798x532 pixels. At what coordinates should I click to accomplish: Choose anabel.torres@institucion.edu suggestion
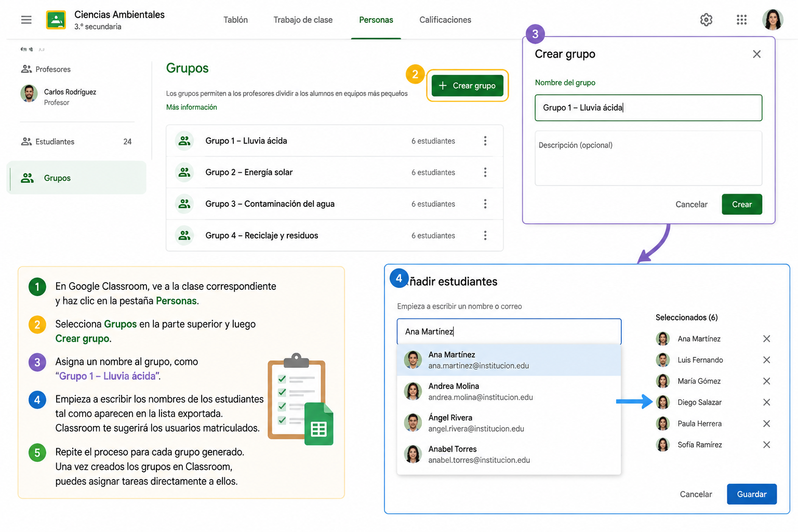pos(509,454)
